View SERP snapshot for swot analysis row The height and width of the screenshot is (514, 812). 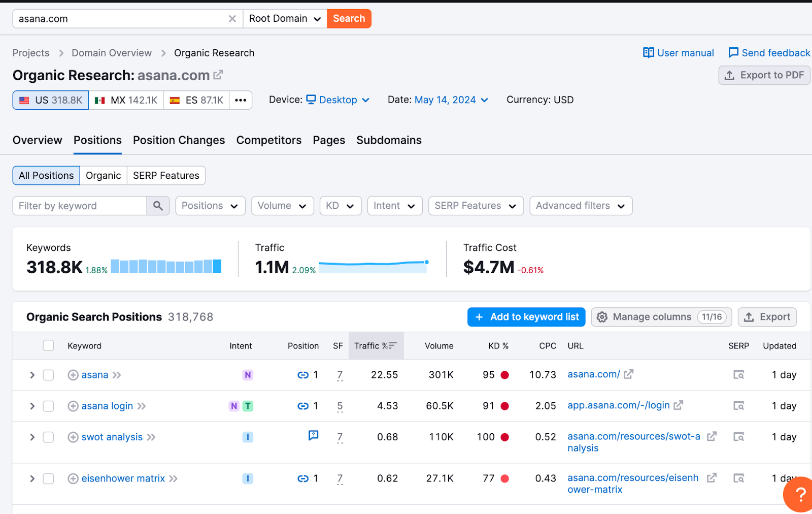738,437
